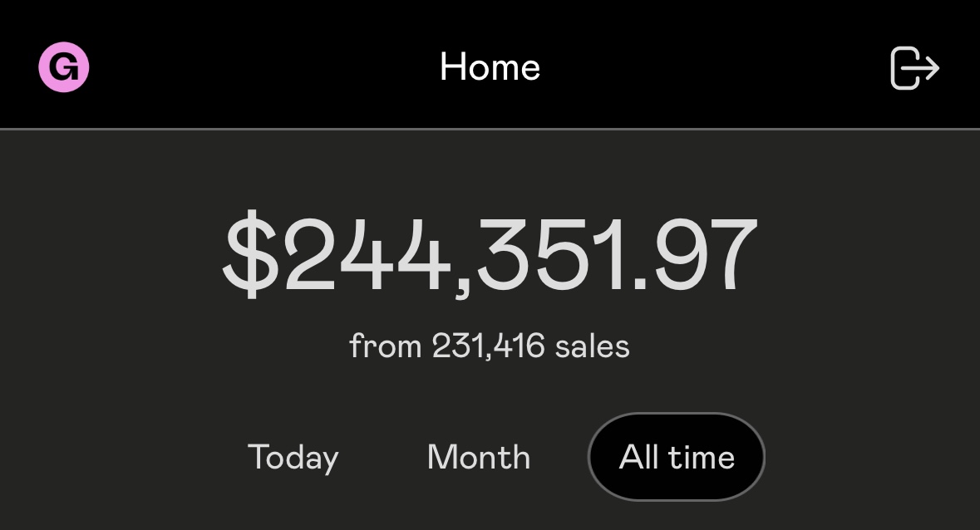The width and height of the screenshot is (980, 530).
Task: Sign out using the exit icon
Action: click(x=914, y=67)
